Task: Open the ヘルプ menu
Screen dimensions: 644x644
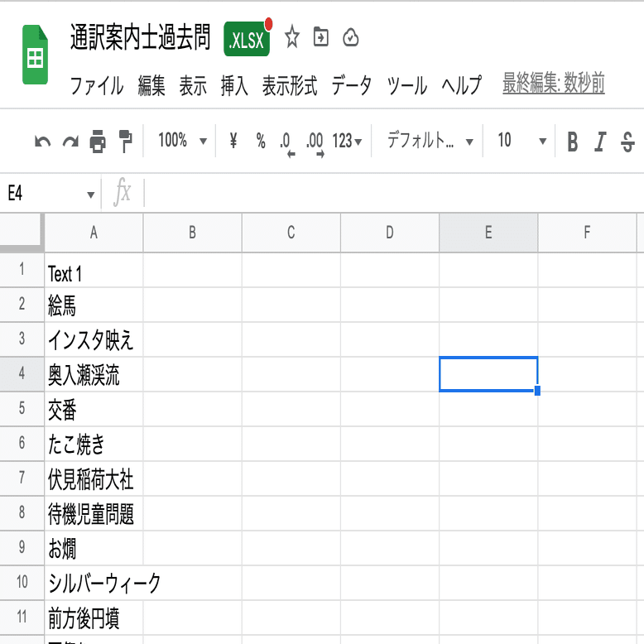Action: tap(462, 85)
